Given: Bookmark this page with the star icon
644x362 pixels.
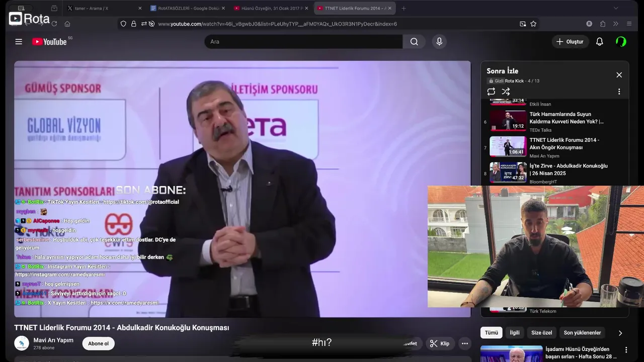Looking at the screenshot, I should [533, 24].
